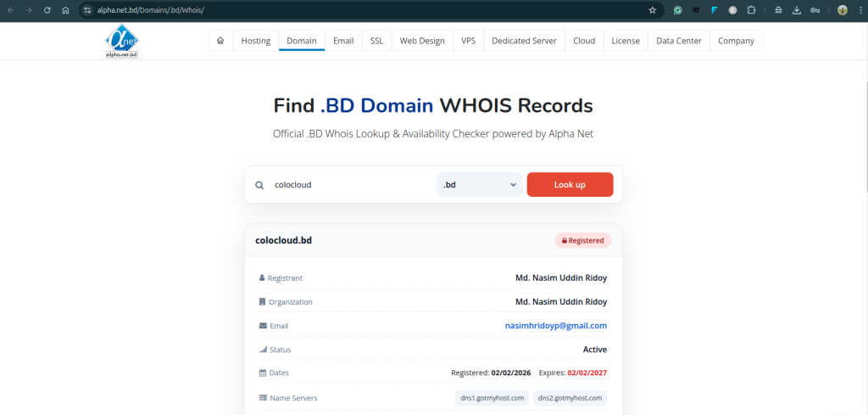The height and width of the screenshot is (415, 868).
Task: Click the gray K extension icon
Action: tap(732, 10)
